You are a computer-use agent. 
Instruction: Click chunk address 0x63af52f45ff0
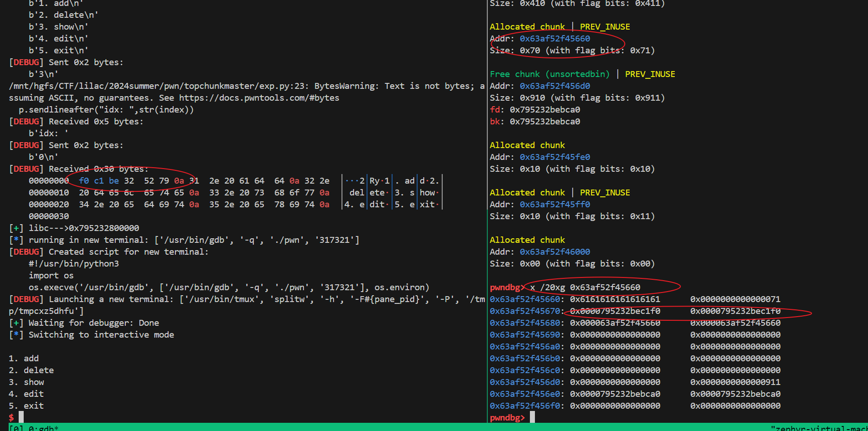(x=555, y=205)
